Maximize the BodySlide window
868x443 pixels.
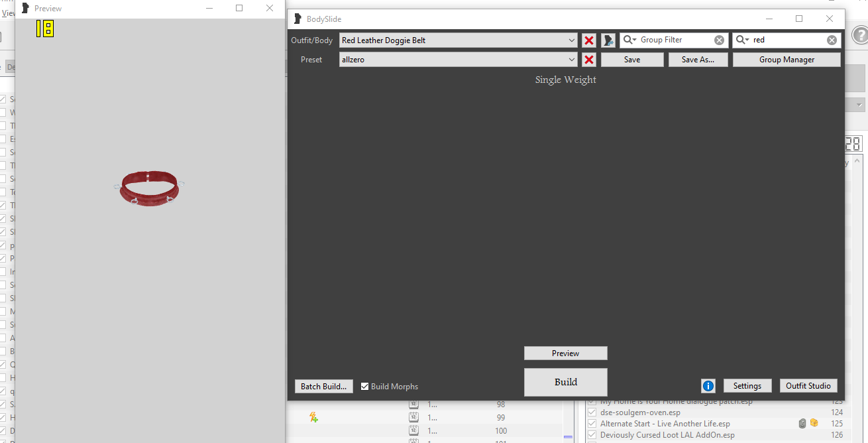coord(799,19)
